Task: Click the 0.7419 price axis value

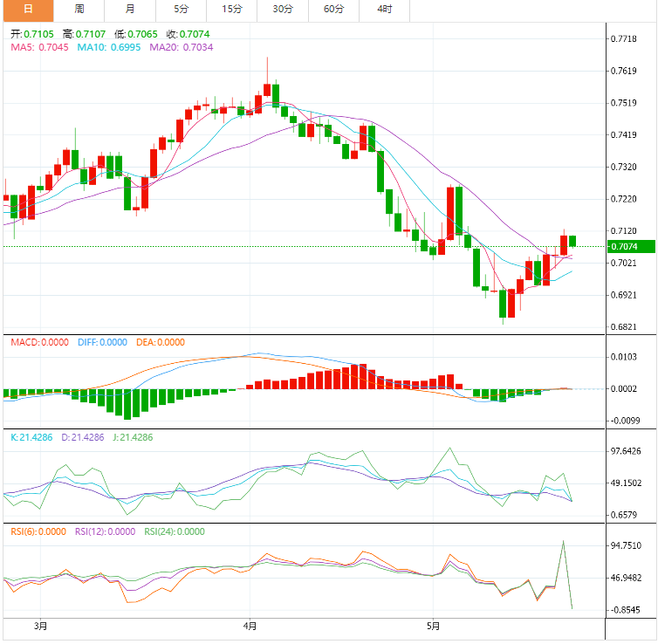Action: (x=624, y=135)
